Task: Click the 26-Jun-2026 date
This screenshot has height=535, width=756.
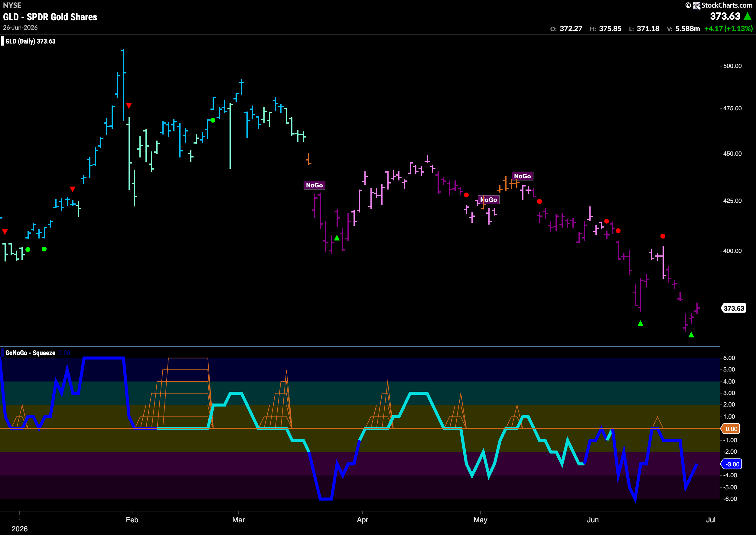Action: [x=21, y=27]
